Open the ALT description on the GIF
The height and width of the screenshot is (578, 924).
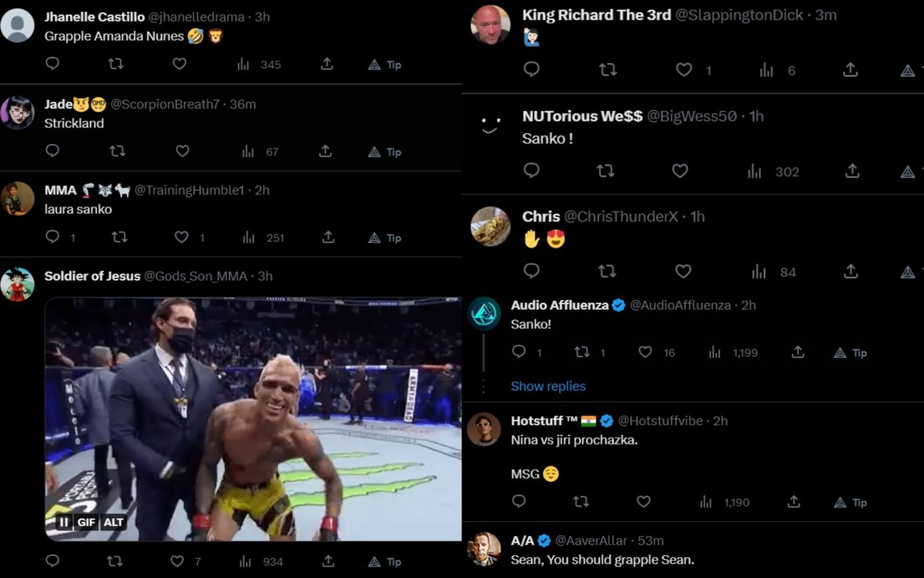click(114, 522)
